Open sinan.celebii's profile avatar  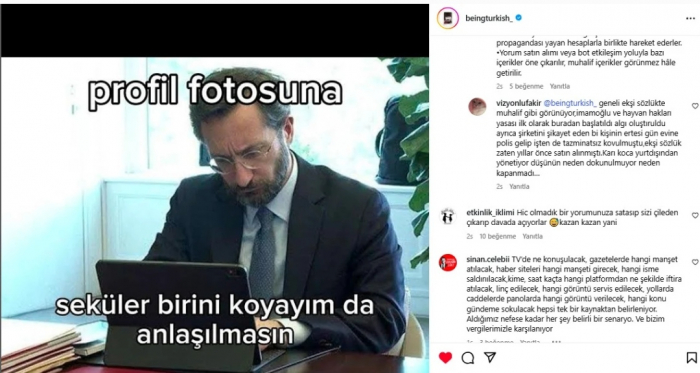tap(448, 263)
